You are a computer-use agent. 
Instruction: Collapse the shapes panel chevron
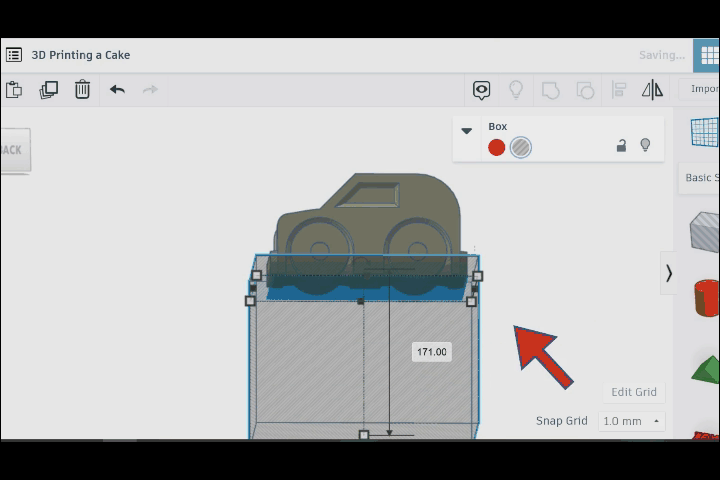click(669, 273)
